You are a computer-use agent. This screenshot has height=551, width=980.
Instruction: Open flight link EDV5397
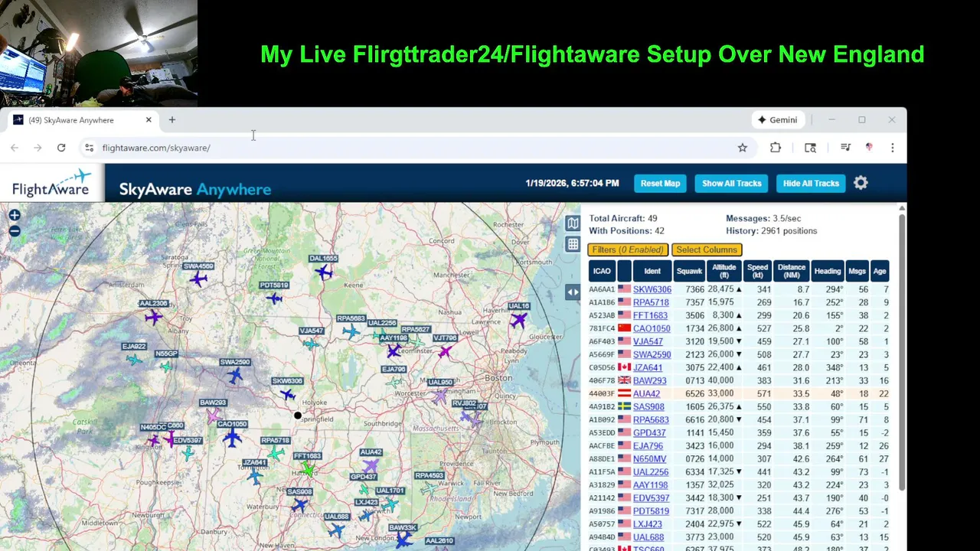[652, 497]
